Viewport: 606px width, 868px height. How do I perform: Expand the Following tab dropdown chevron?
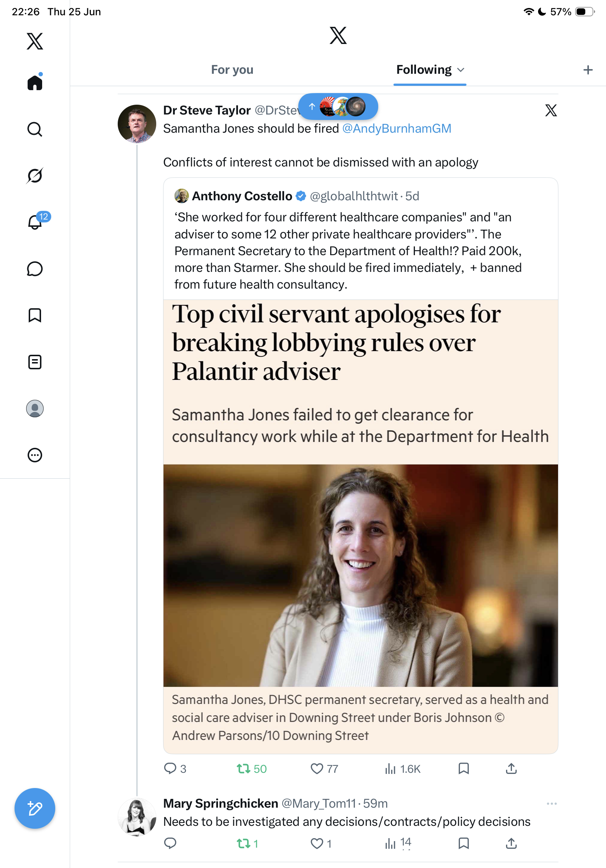[461, 70]
